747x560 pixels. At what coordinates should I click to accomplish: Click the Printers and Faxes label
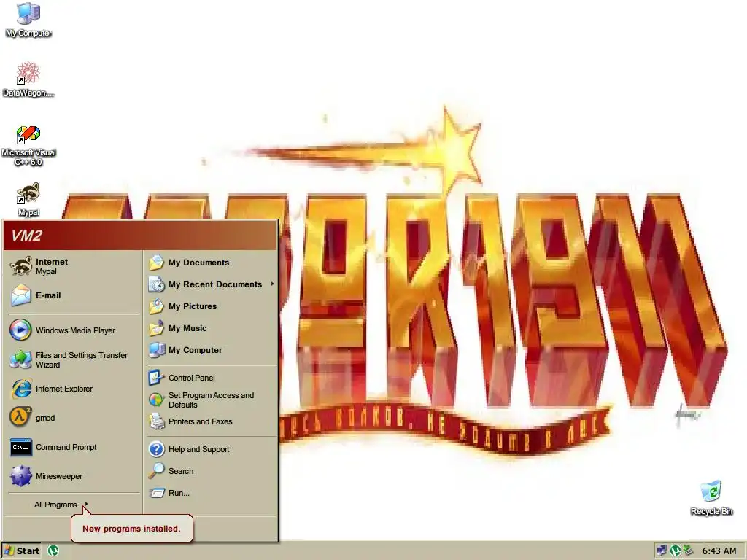pyautogui.click(x=200, y=421)
